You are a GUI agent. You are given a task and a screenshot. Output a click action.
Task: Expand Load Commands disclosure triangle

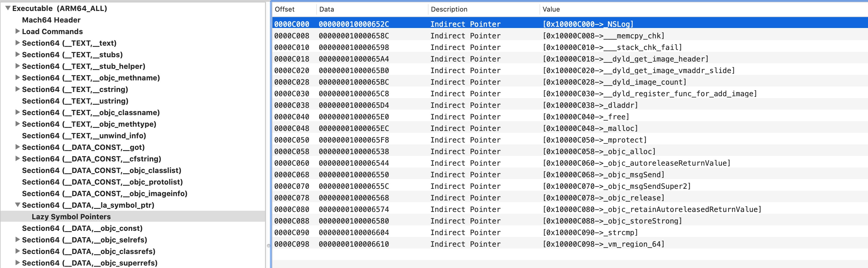click(x=17, y=31)
